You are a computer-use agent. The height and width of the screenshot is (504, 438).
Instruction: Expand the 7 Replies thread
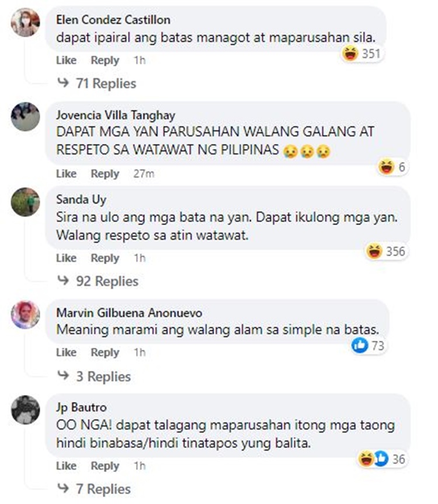pyautogui.click(x=94, y=489)
